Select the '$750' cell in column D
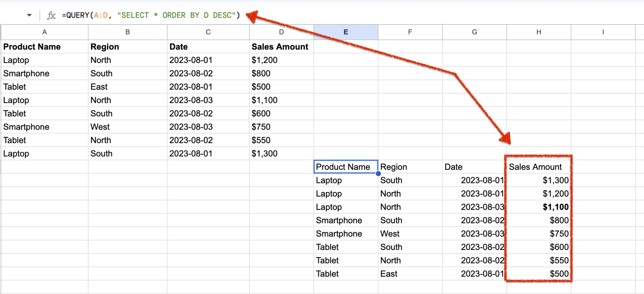Screen dimensions: 644x294 tap(282, 127)
